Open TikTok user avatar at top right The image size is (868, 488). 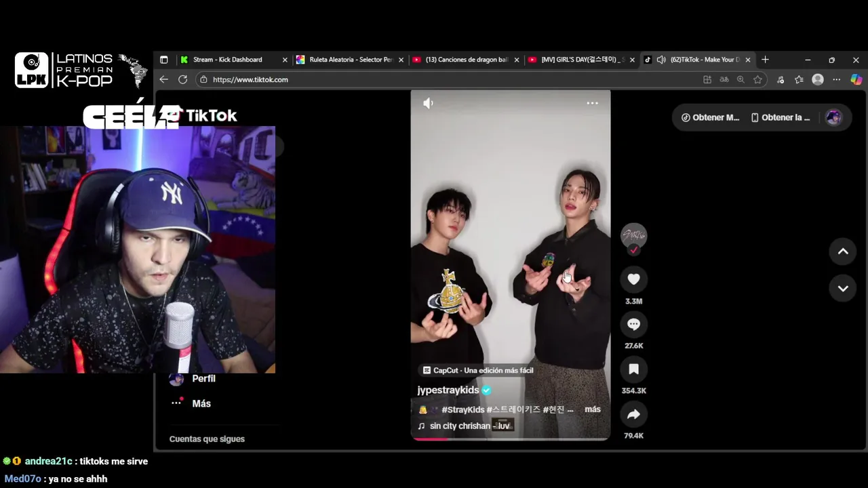pyautogui.click(x=833, y=117)
